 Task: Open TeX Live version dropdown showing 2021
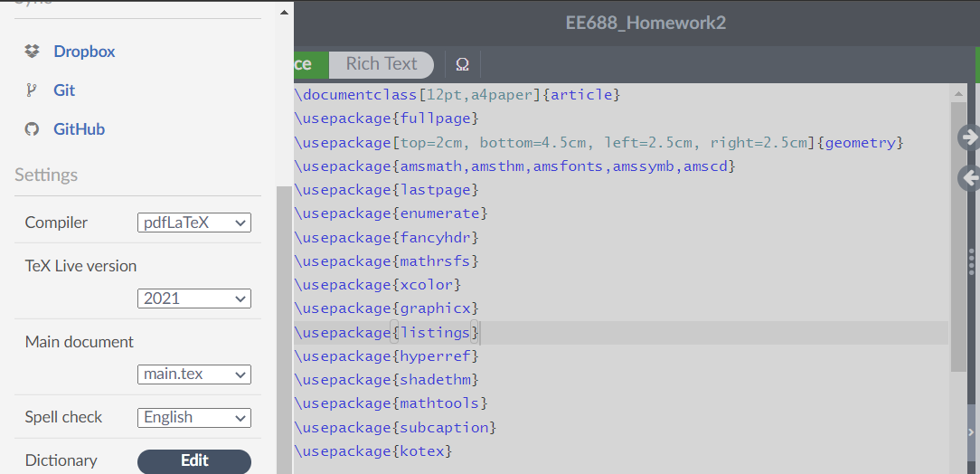(194, 299)
